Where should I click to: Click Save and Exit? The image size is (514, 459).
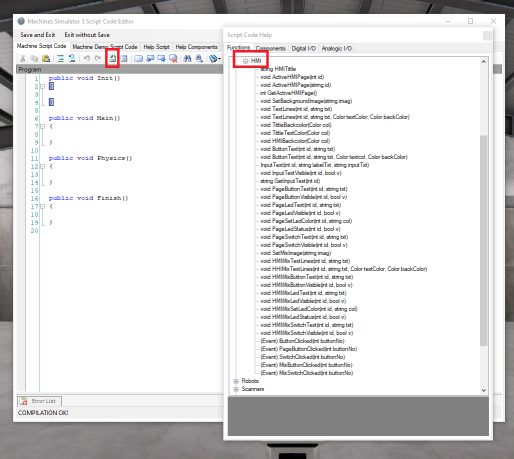37,35
